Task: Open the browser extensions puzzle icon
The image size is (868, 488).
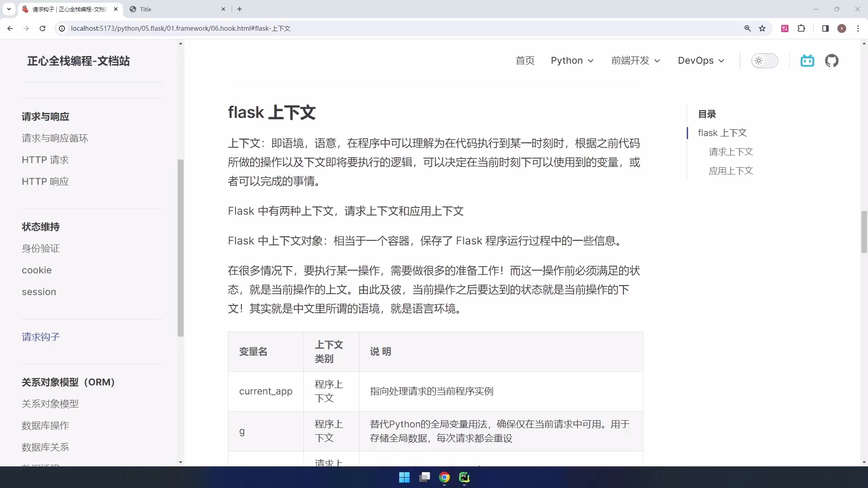Action: click(x=802, y=28)
